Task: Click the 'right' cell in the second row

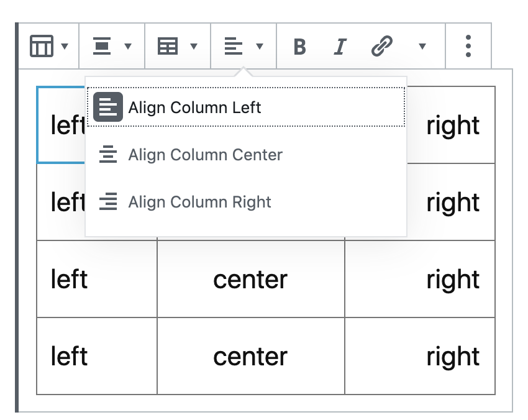Action: (452, 202)
